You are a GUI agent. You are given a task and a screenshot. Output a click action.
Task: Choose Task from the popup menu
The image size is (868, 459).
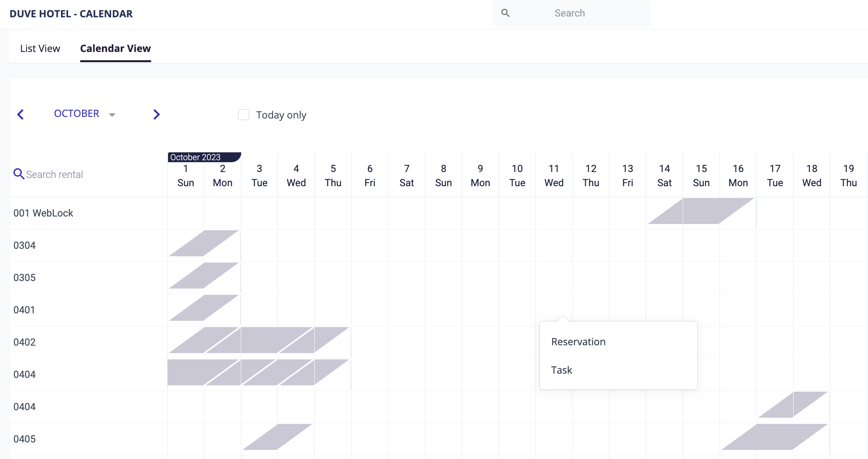tap(561, 370)
